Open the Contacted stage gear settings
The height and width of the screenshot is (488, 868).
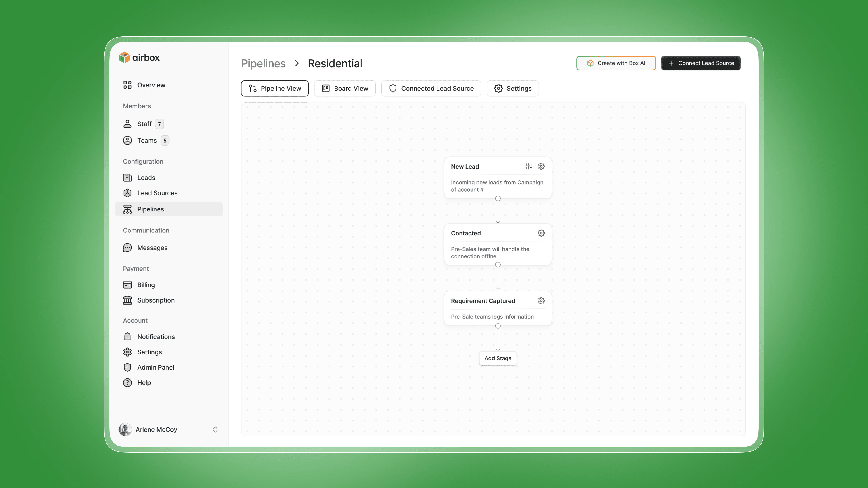[x=541, y=233]
